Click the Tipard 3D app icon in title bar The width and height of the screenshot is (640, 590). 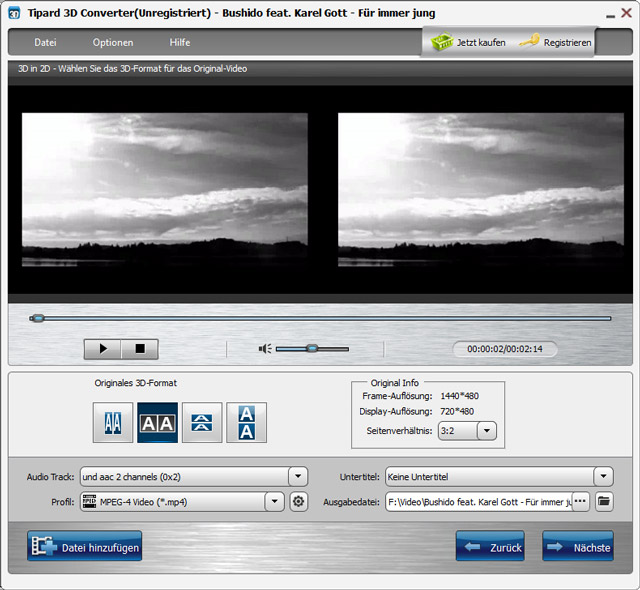point(14,13)
